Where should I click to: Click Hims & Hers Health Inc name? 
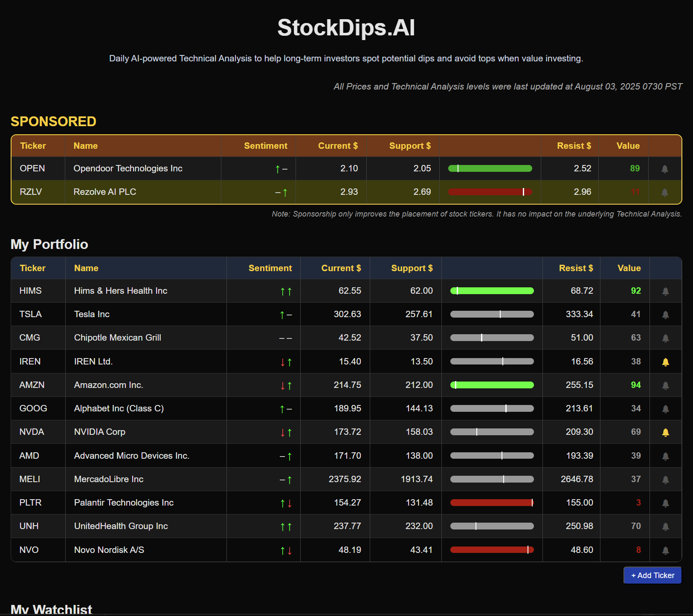pos(121,291)
